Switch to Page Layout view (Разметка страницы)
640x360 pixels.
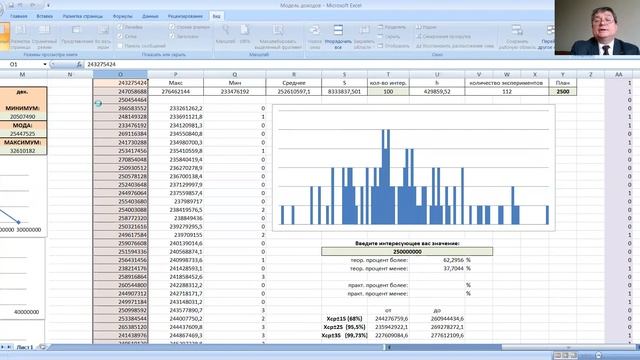[20, 36]
